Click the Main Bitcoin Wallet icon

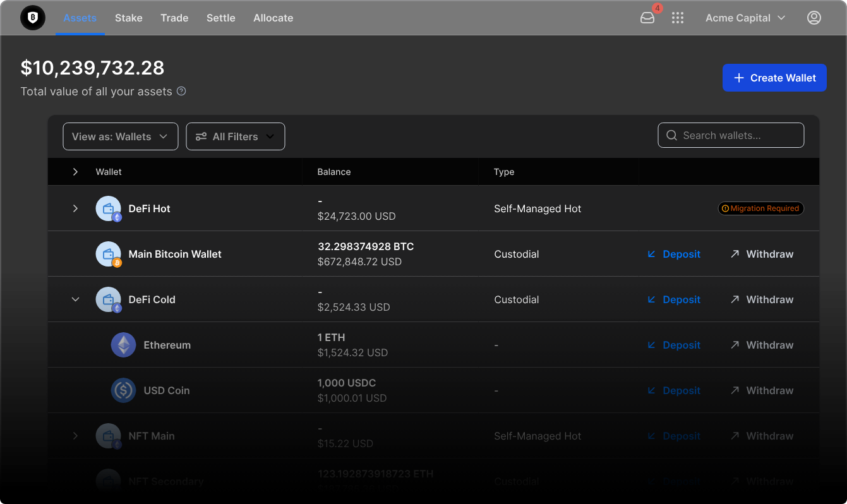(x=108, y=254)
